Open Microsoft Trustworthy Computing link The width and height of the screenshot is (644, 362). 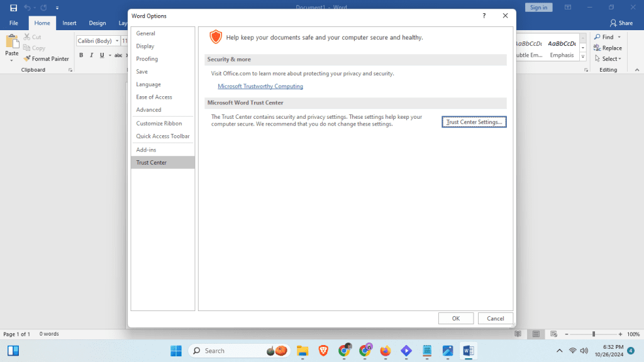point(260,86)
